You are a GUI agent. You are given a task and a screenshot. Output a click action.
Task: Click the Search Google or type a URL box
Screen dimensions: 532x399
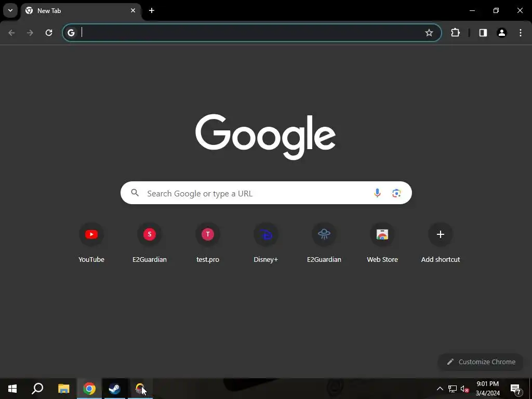point(266,193)
